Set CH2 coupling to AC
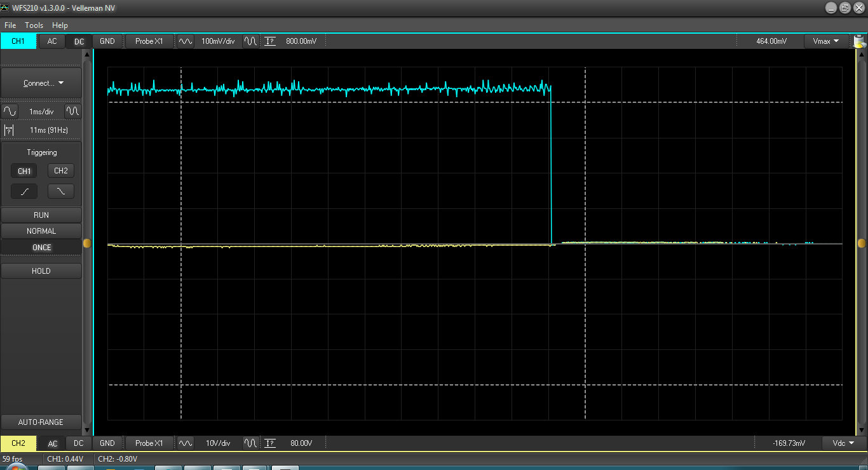 pyautogui.click(x=52, y=443)
